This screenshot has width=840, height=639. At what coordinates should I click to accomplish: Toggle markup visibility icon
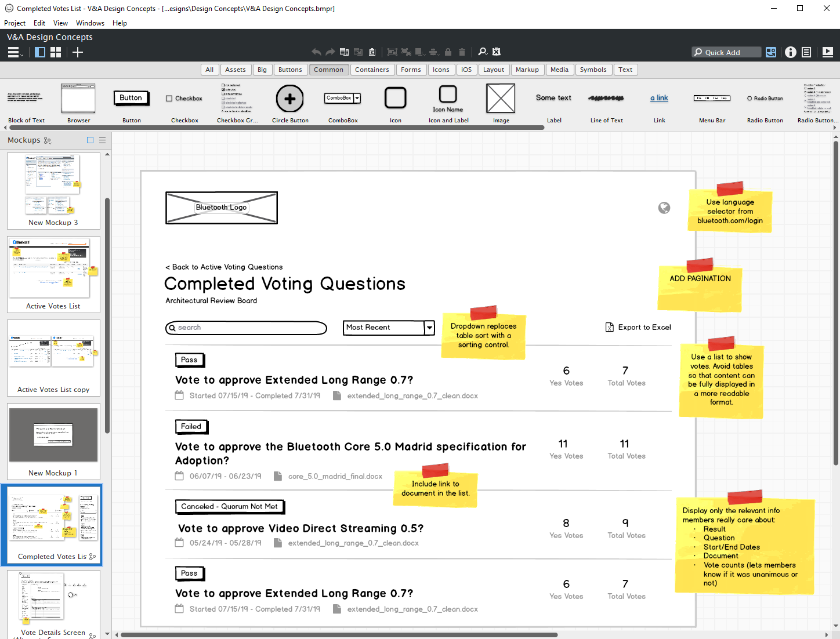pos(497,52)
